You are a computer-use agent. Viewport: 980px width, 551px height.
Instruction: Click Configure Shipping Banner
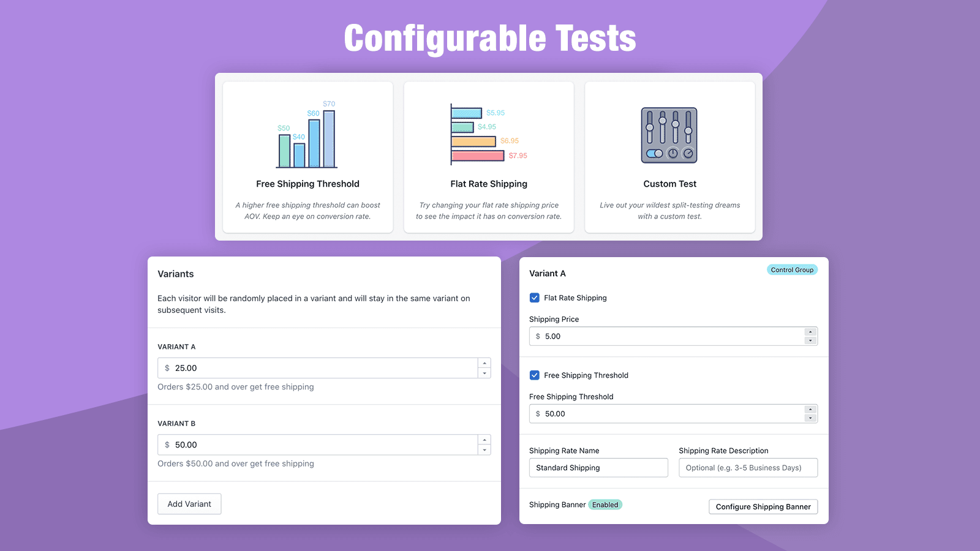point(763,506)
